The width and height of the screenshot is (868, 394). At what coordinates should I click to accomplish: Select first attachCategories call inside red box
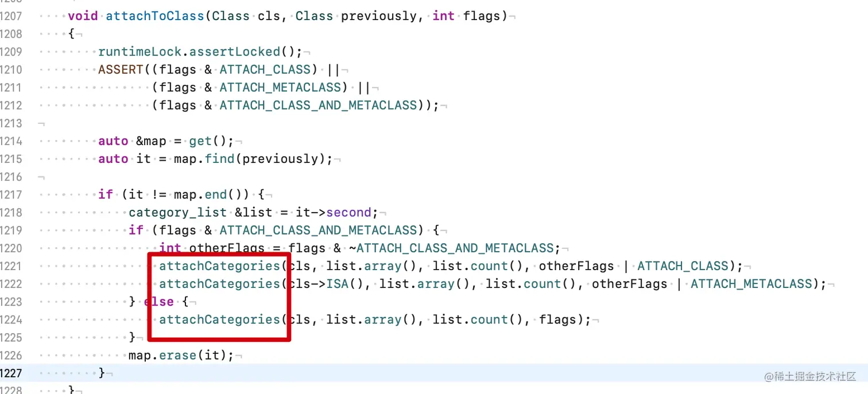point(219,266)
